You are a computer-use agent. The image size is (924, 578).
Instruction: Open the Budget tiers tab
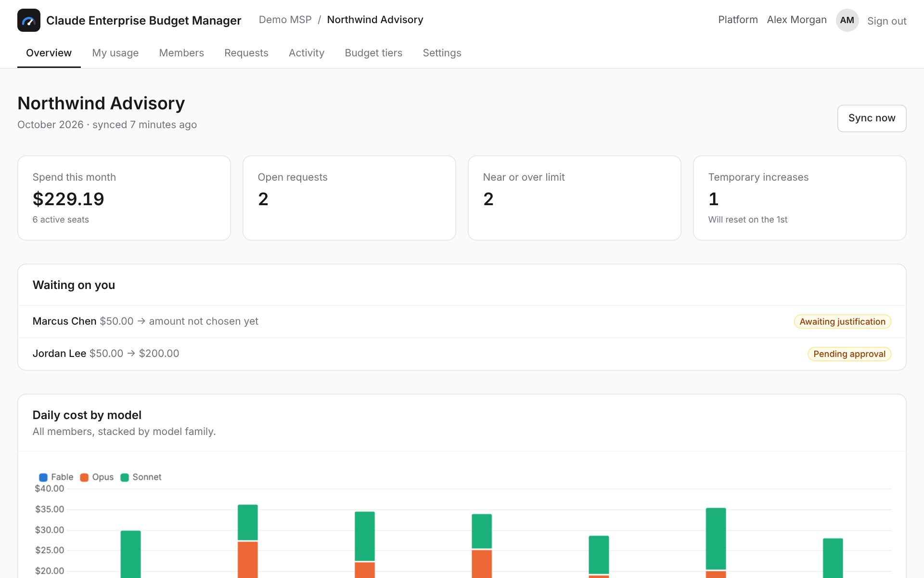tap(373, 53)
